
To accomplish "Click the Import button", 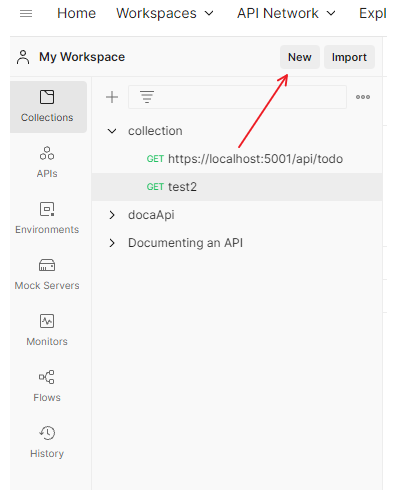I will pos(349,57).
